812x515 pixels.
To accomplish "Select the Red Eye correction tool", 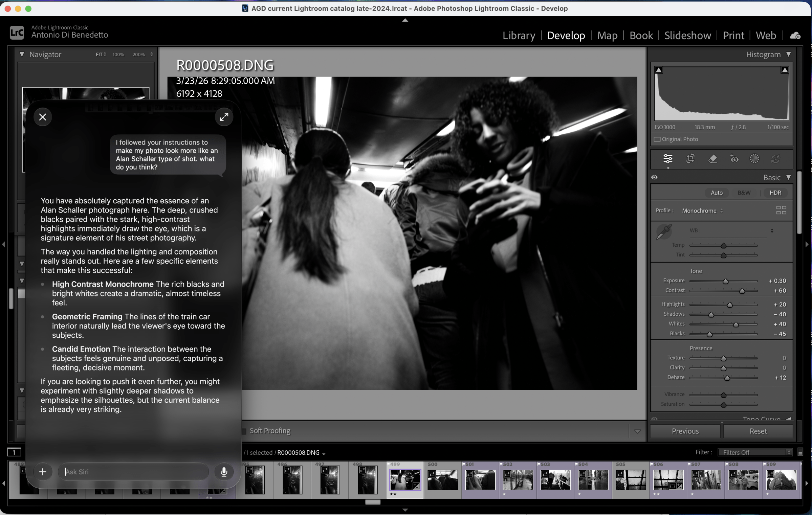I will click(734, 158).
